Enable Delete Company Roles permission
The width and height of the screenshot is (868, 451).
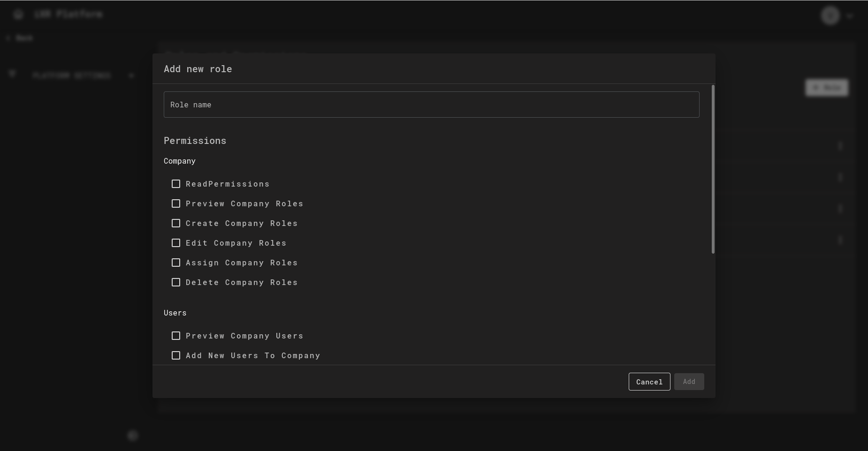[176, 282]
